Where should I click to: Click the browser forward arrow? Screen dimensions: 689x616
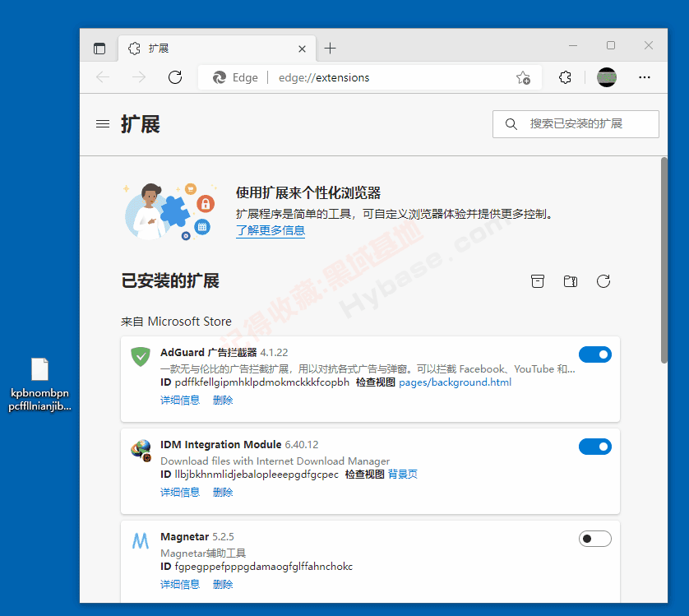[x=139, y=77]
